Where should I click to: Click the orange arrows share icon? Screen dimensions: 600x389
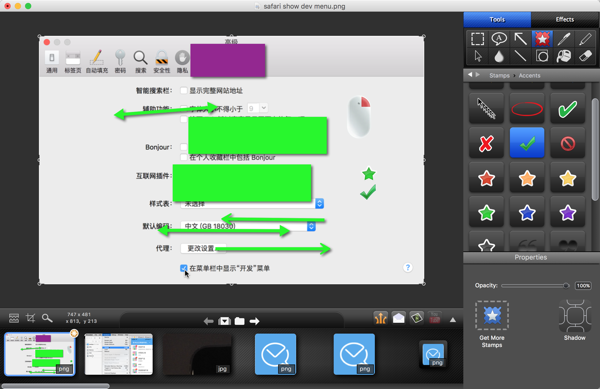[x=380, y=318]
